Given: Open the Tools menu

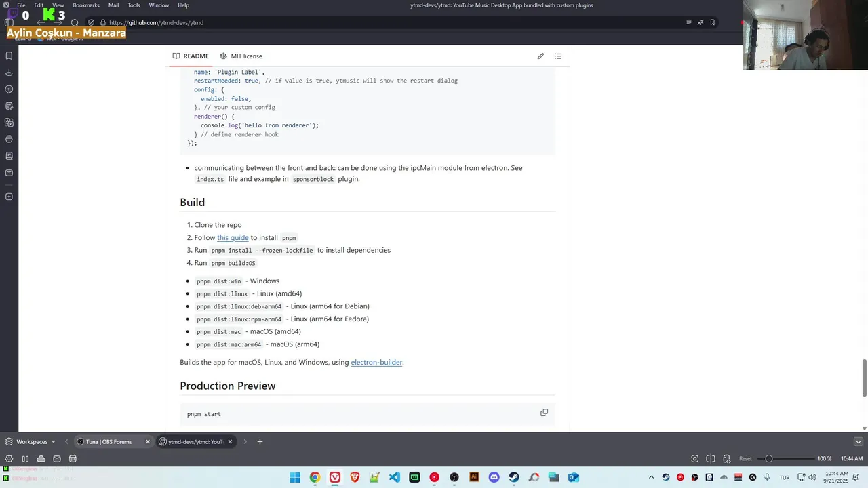Looking at the screenshot, I should point(134,5).
